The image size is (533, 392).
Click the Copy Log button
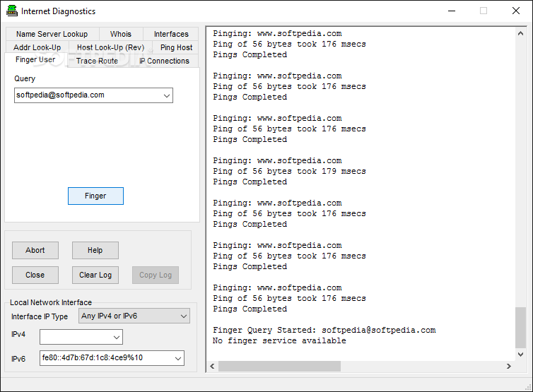156,275
